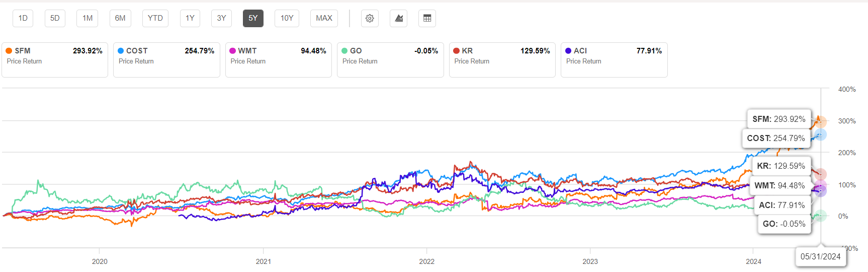This screenshot has width=868, height=272.
Task: Show the MAX time range
Action: click(x=324, y=19)
